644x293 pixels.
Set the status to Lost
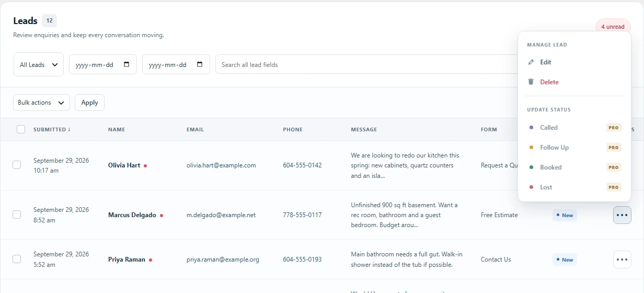(574, 187)
